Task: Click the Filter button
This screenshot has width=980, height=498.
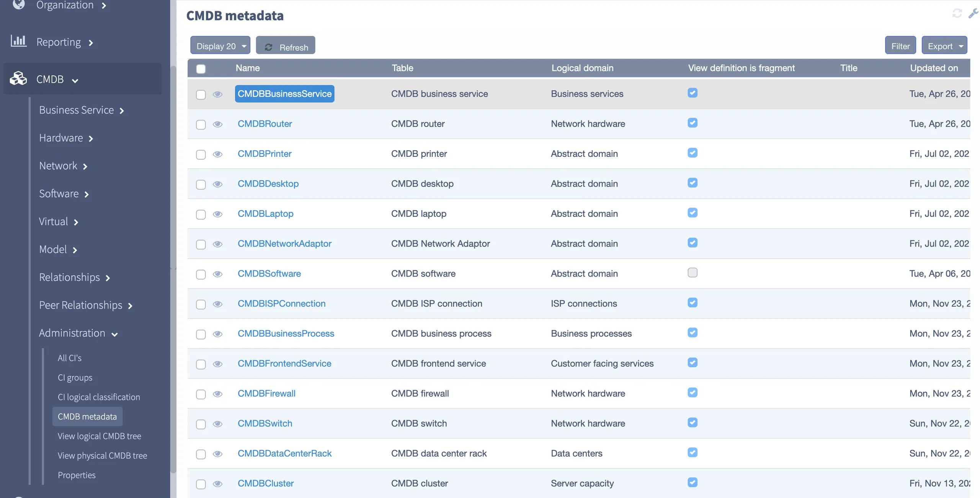Action: tap(900, 45)
